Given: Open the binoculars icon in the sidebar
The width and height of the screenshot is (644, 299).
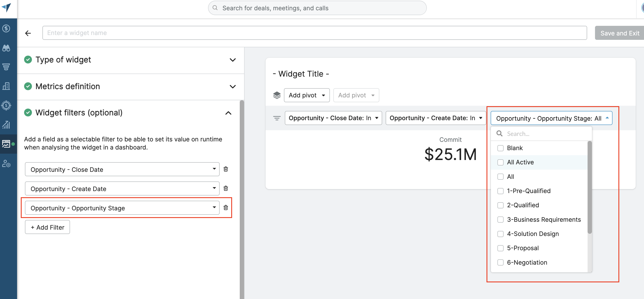Looking at the screenshot, I should tap(6, 48).
